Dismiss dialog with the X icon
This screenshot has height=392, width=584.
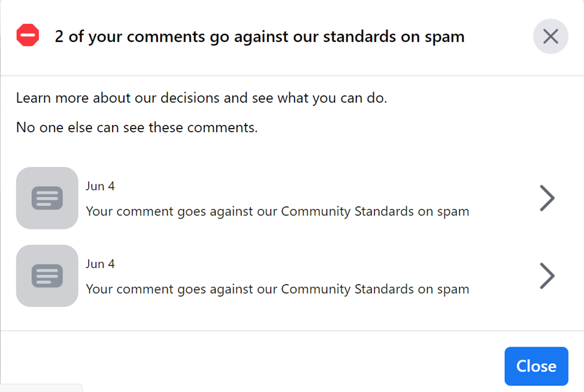pos(550,37)
